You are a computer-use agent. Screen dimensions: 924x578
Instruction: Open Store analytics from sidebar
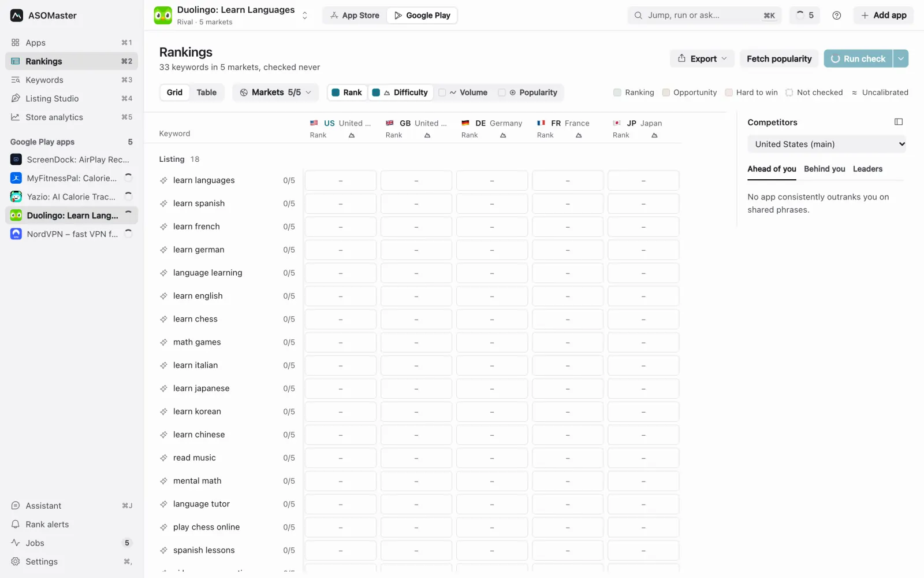72,117
